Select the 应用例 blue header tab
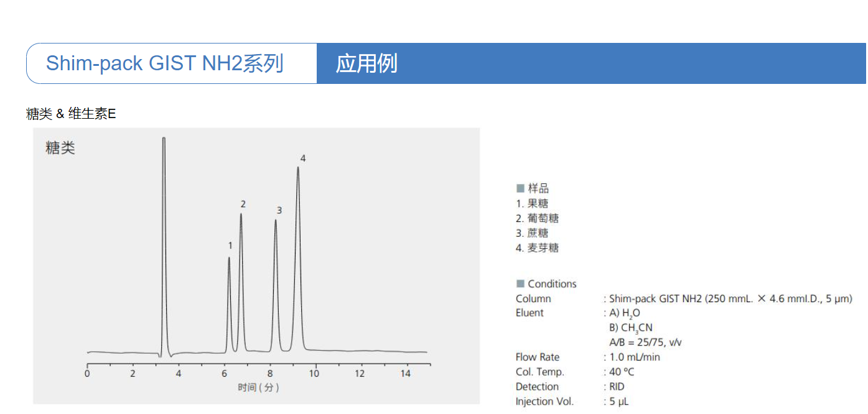This screenshot has width=868, height=414. (x=366, y=63)
